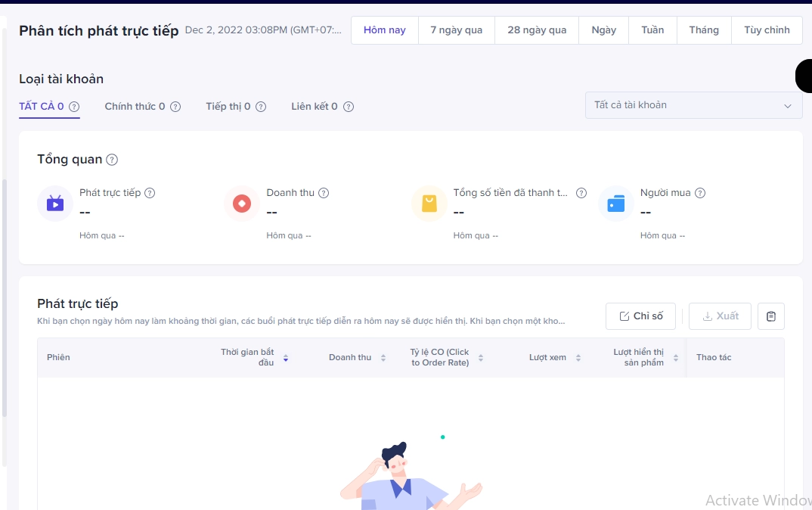Switch to the Tháng range option
Viewport: 812px width, 510px height.
704,30
